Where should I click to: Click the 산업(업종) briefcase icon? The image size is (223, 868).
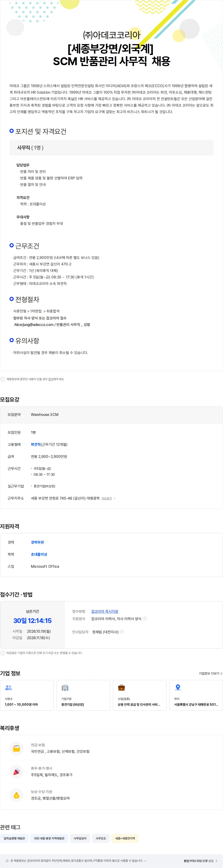(x=121, y=687)
